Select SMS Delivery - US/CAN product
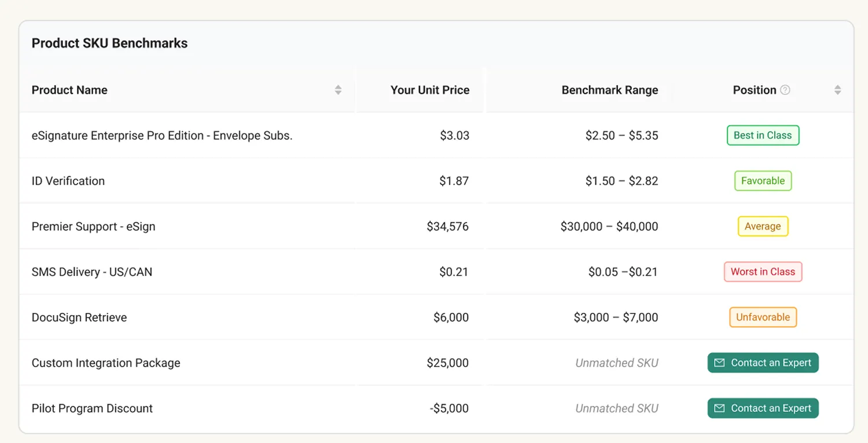868x443 pixels. (92, 272)
